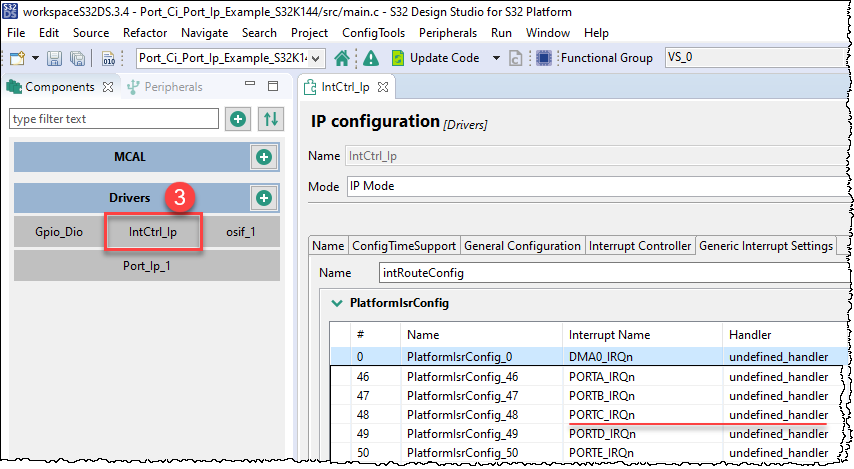
Task: Open the warning triangle problems icon
Action: click(370, 58)
